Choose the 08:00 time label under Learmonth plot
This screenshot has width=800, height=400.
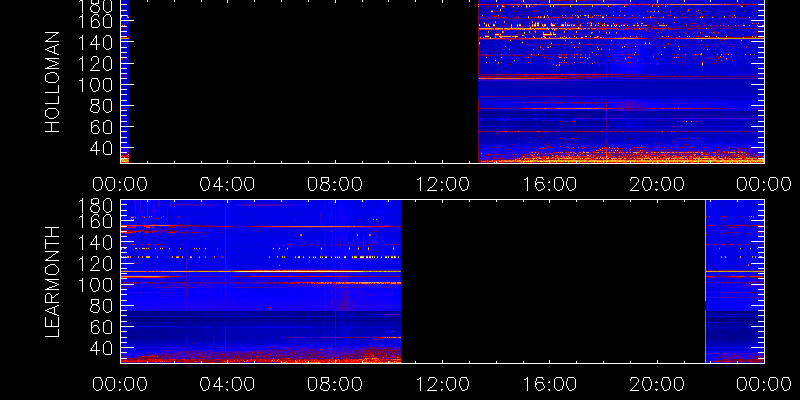click(x=335, y=384)
